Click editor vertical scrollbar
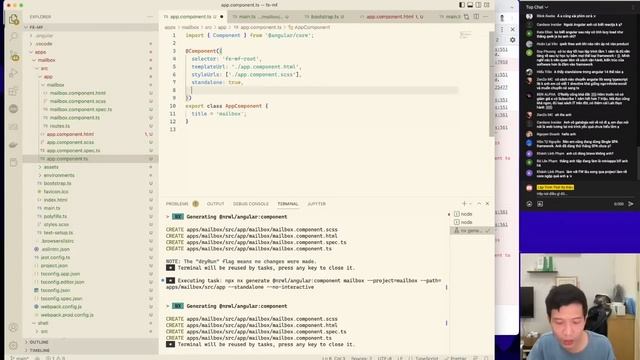Screen dimensions: 640x360 click(491, 84)
